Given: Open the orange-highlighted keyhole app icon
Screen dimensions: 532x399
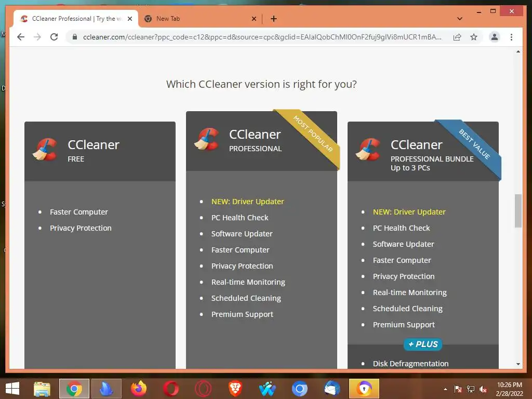Looking at the screenshot, I should click(364, 389).
